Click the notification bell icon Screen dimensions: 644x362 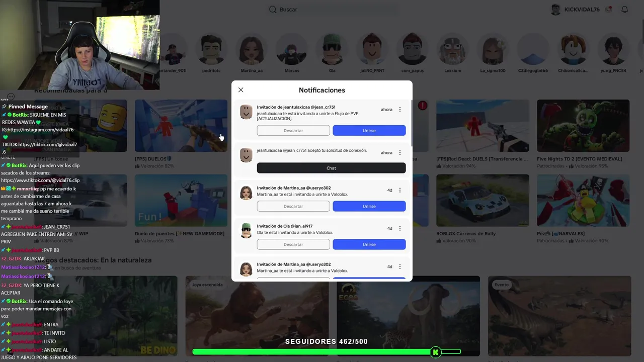click(x=625, y=10)
